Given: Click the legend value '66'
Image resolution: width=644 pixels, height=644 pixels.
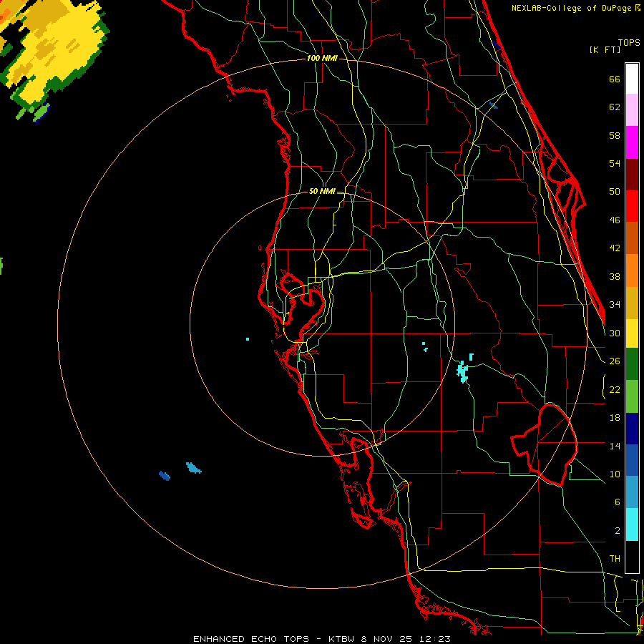Looking at the screenshot, I should pos(615,79).
